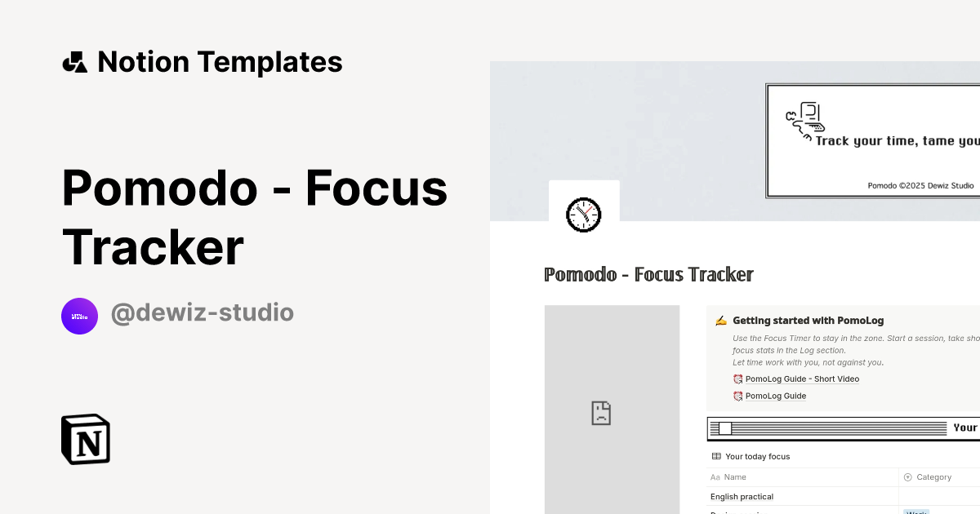Select the Notion N logo at bottom left
The height and width of the screenshot is (514, 980).
[85, 439]
